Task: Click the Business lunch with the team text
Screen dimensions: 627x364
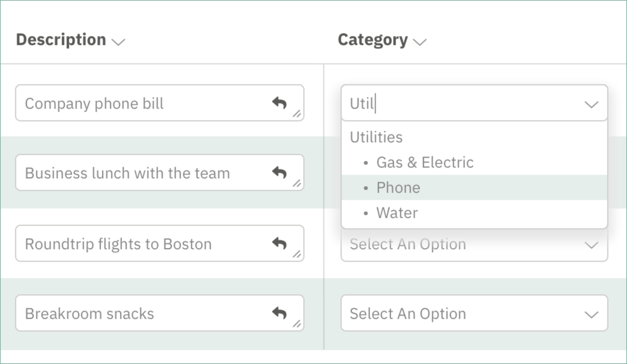Action: pyautogui.click(x=127, y=173)
